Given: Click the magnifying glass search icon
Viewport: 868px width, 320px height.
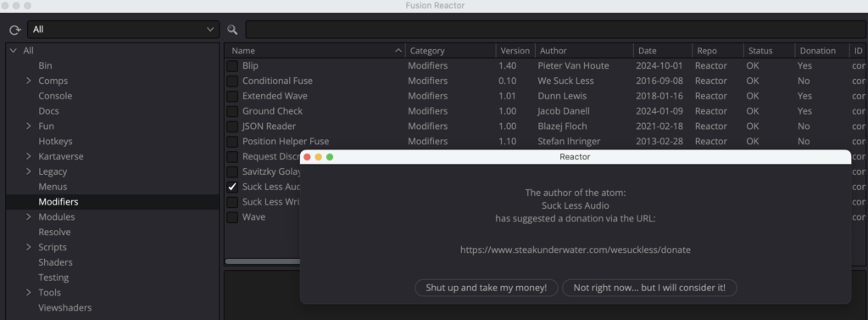Looking at the screenshot, I should pos(232,30).
